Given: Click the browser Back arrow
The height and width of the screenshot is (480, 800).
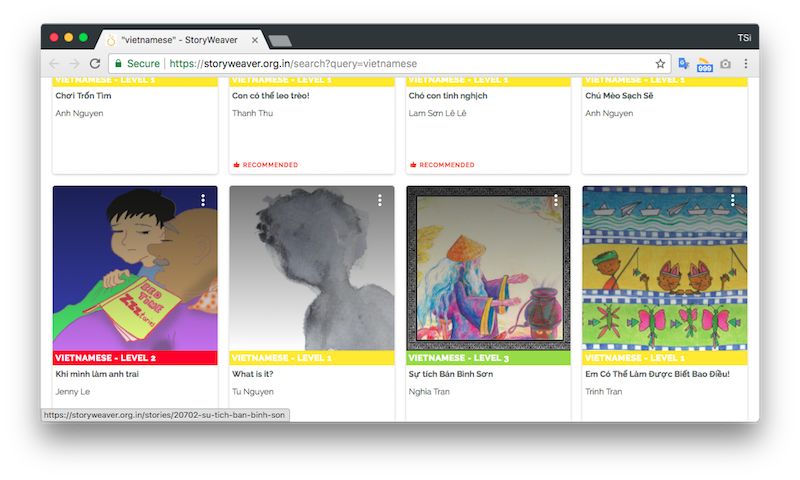Looking at the screenshot, I should pos(54,64).
